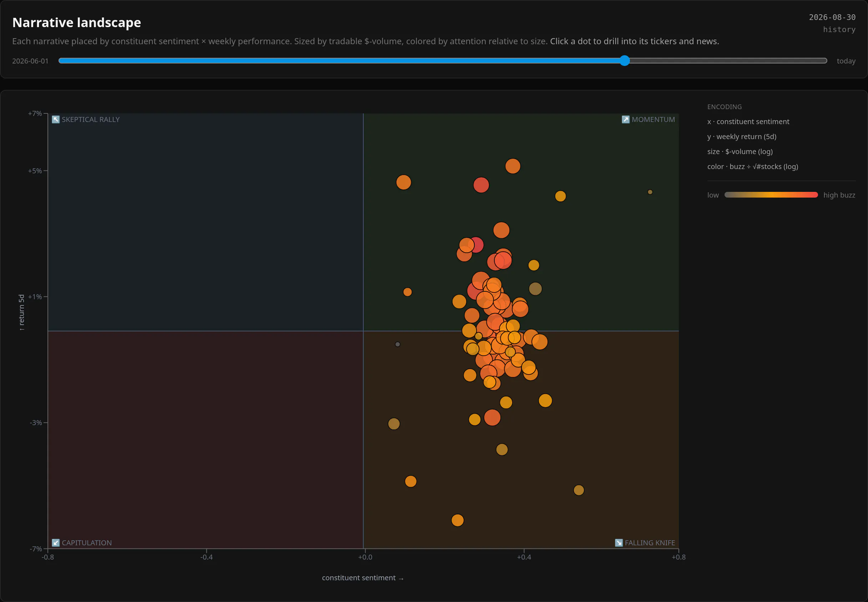The height and width of the screenshot is (602, 868).
Task: Select the muted brown bubble right of cluster
Action: click(x=535, y=289)
